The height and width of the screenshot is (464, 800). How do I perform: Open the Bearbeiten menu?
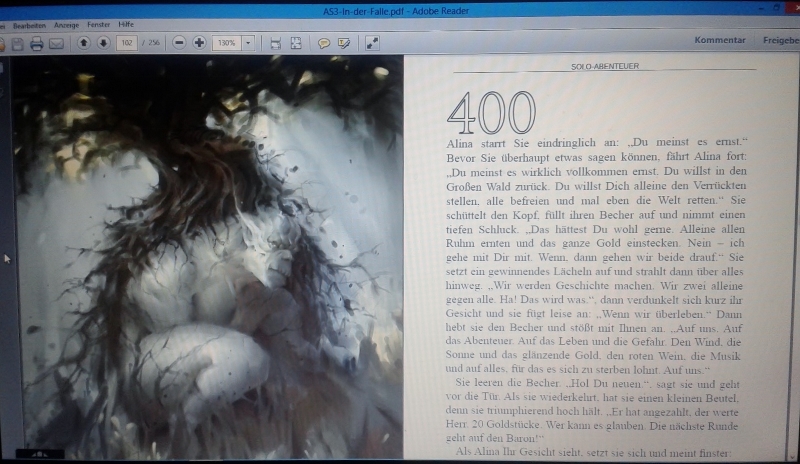[x=29, y=26]
